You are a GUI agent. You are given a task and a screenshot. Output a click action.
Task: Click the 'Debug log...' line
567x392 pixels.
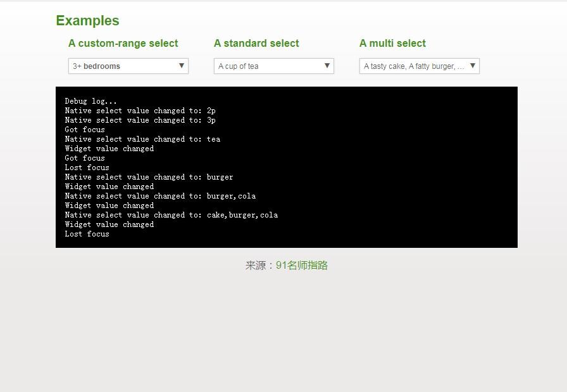(90, 101)
